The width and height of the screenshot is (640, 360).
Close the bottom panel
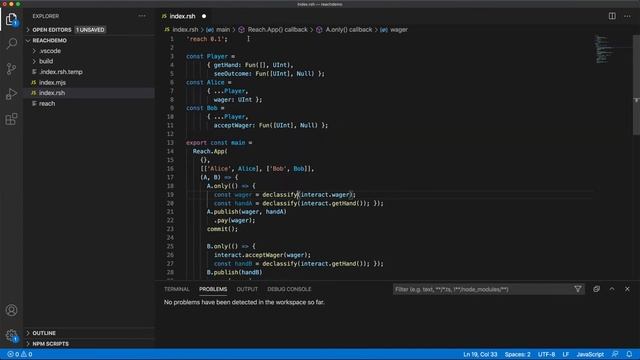point(627,289)
